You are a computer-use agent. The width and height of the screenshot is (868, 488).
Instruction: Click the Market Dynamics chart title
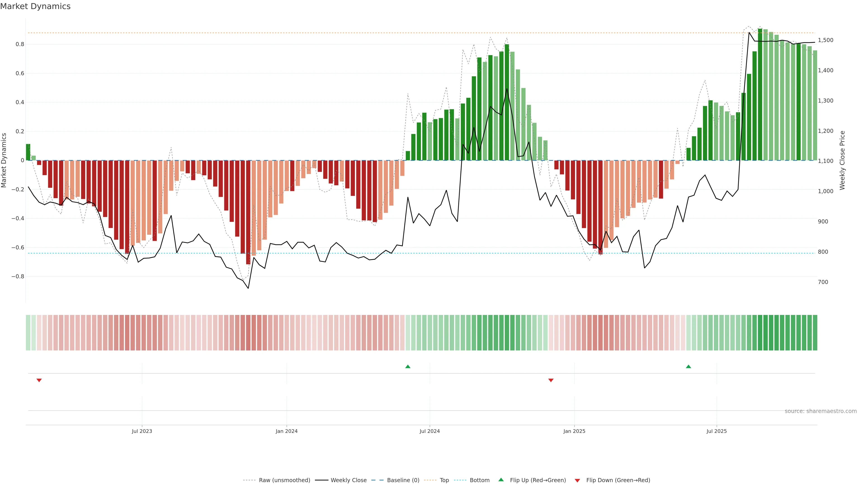coord(35,6)
